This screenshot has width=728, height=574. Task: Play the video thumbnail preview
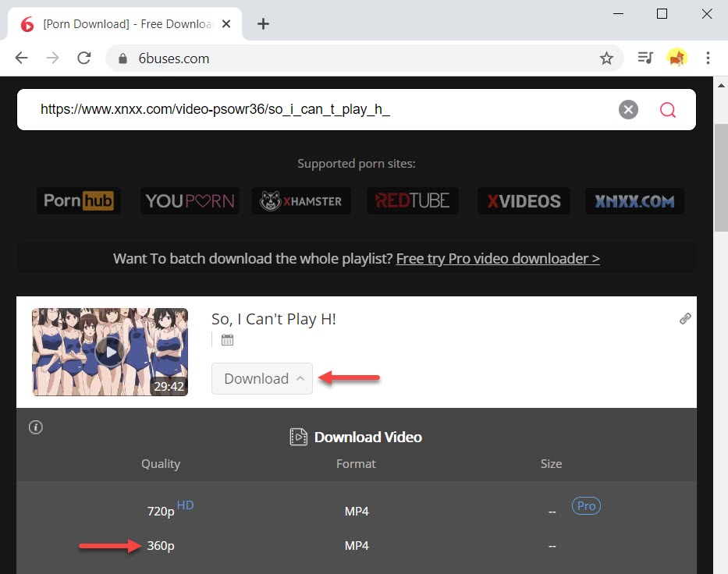click(109, 353)
